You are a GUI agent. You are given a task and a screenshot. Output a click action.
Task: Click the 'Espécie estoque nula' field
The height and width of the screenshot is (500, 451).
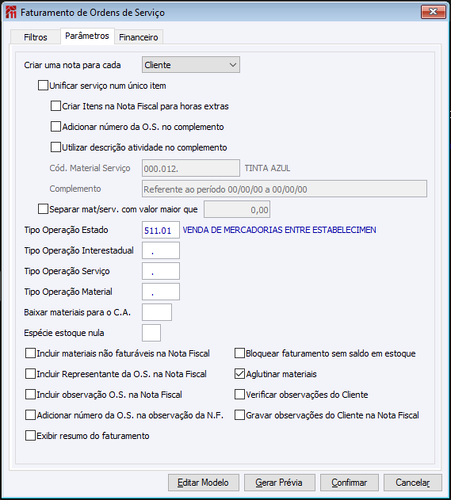click(151, 333)
